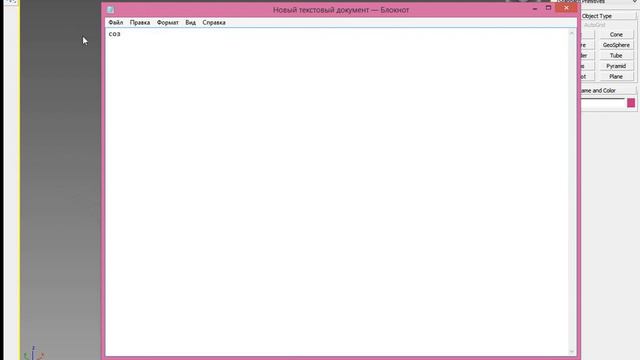The width and height of the screenshot is (640, 360).
Task: Click the Notepad window title text
Action: (341, 10)
